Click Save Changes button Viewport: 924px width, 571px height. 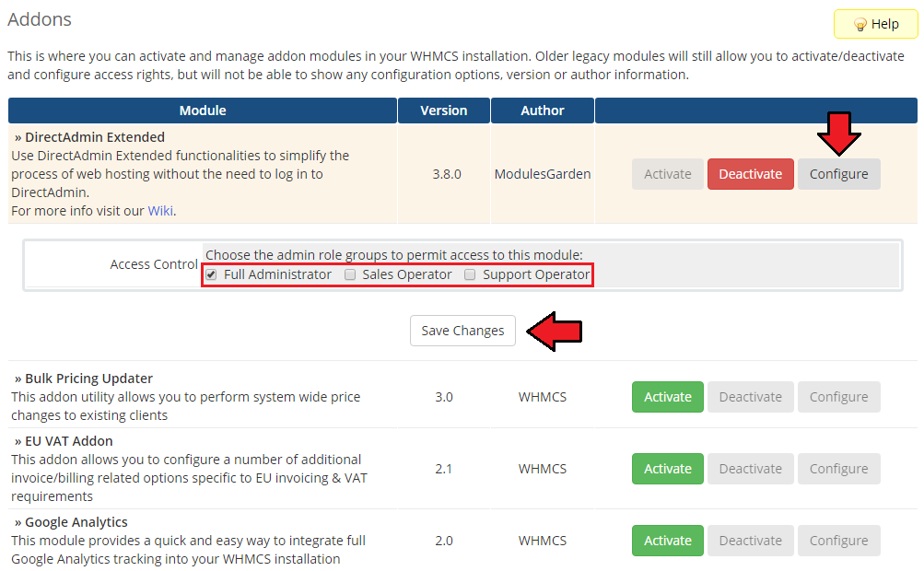[462, 331]
